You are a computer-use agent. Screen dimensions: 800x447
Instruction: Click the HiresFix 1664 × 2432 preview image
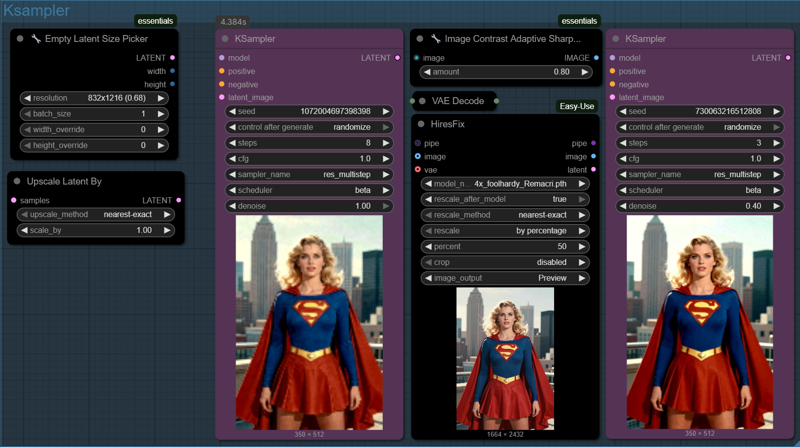click(505, 358)
